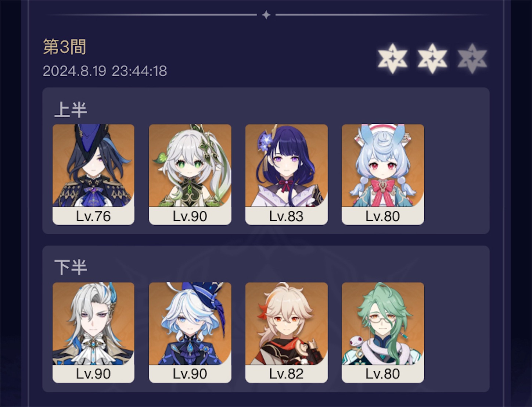Click the Lv.82 level label under Kazuha
The width and height of the screenshot is (532, 407).
point(286,374)
